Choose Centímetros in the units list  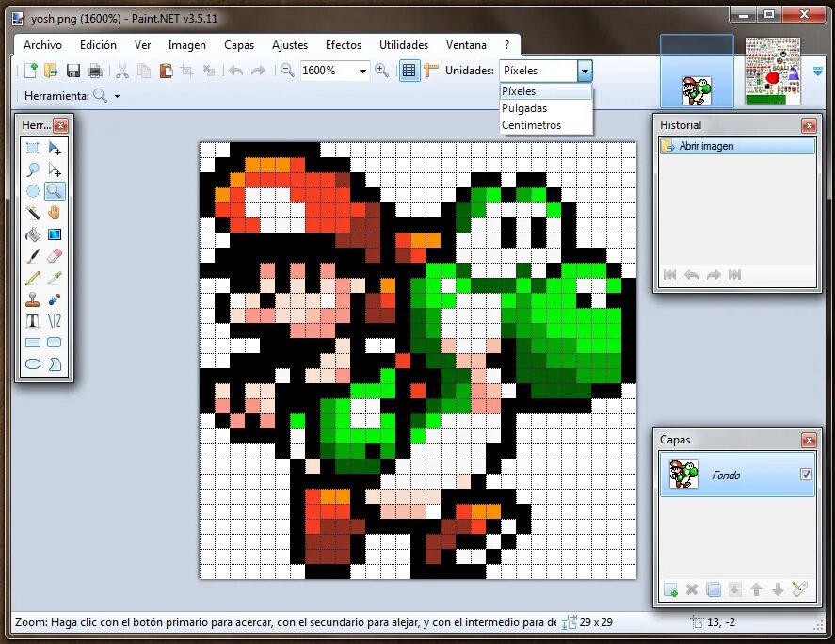(x=546, y=125)
